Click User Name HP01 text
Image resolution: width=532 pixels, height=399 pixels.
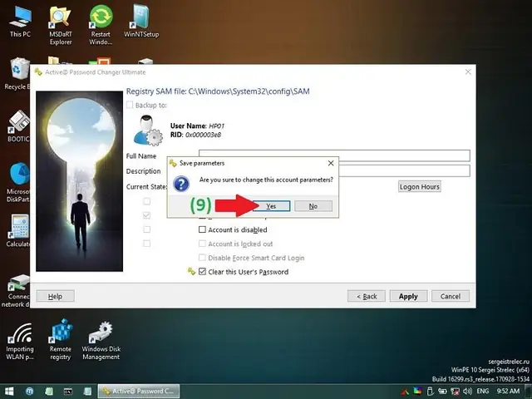pos(197,126)
